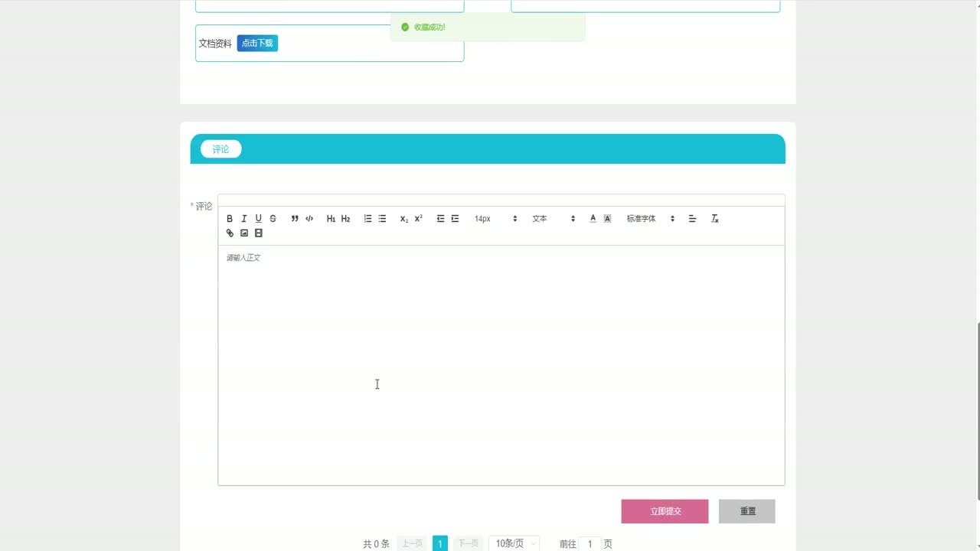Increase the text indent
Viewport: 980px width, 551px height.
[455, 219]
